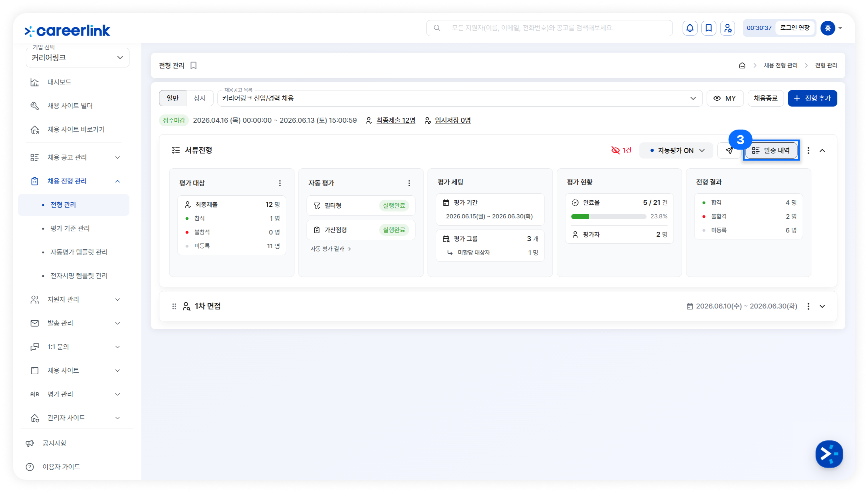Click the 평가 그룹 3 개 row
868x493 pixels.
coord(490,239)
